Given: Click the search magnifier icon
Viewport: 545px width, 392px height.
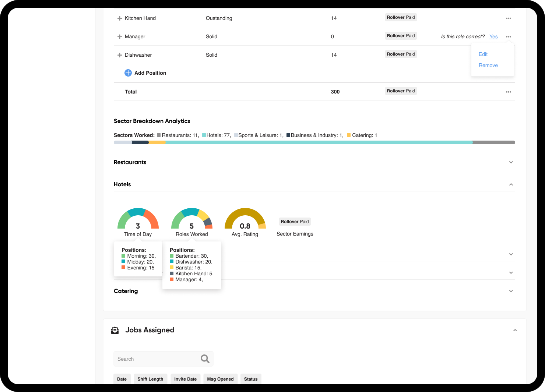Looking at the screenshot, I should pos(205,359).
